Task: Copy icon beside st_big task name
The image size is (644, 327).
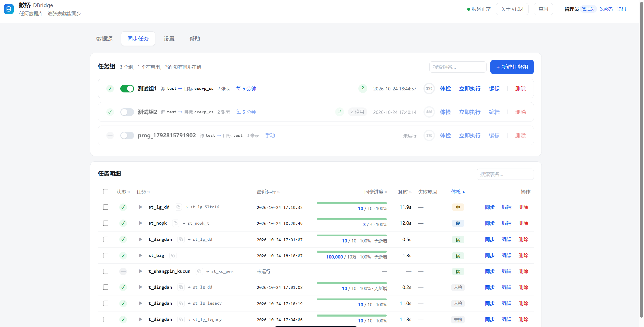Action: coord(173,255)
